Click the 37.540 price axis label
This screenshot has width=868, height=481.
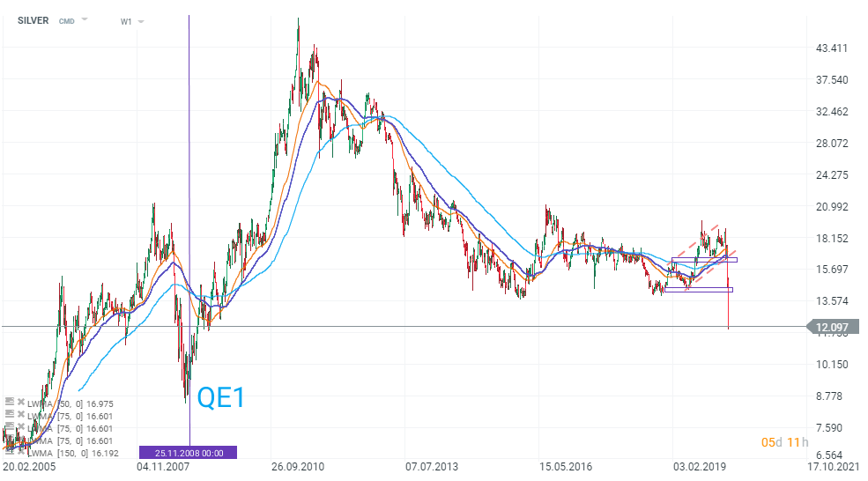click(x=832, y=79)
